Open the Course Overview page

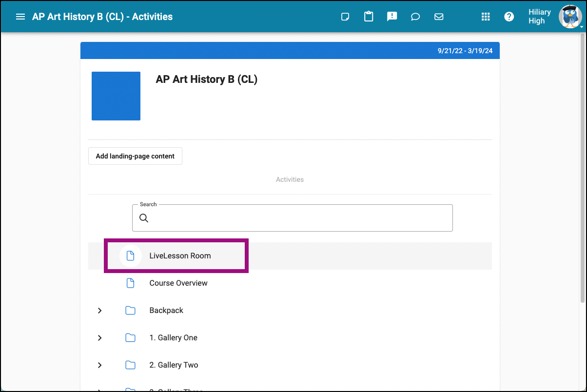(178, 283)
